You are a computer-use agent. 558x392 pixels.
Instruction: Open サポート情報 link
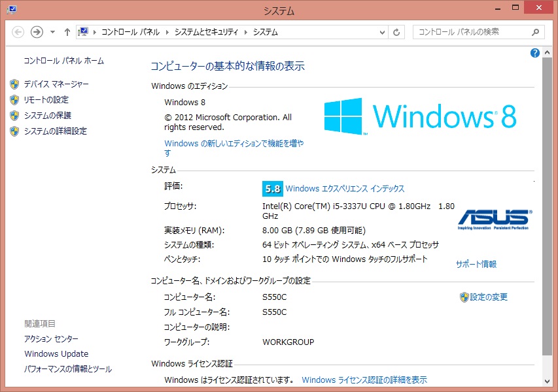tap(476, 264)
